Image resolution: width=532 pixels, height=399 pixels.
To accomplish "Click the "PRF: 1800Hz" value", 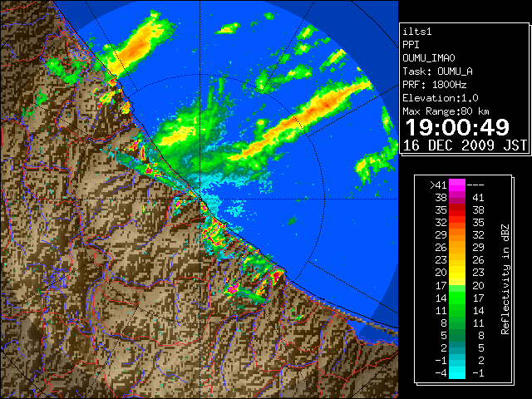I will coord(435,85).
